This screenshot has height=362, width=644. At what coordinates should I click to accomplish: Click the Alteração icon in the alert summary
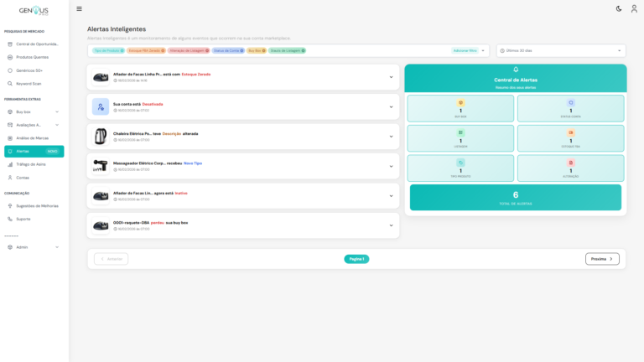(571, 163)
